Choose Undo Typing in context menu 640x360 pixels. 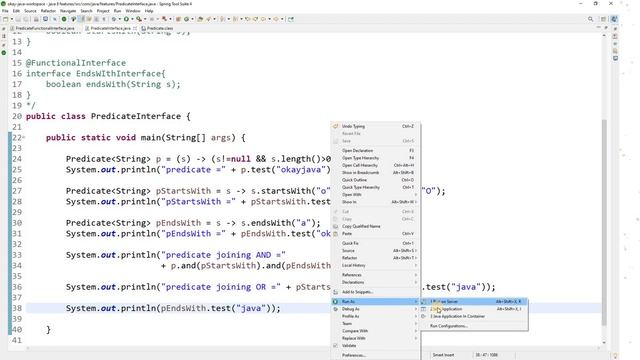pos(375,126)
